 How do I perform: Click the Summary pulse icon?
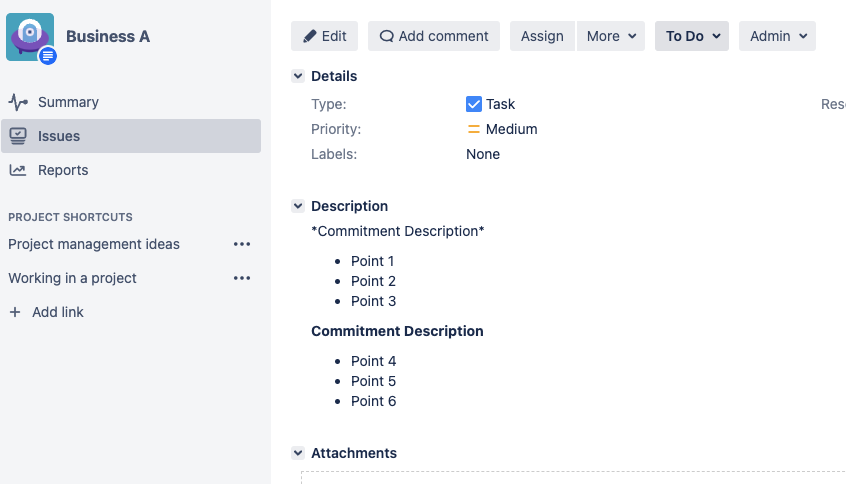click(18, 102)
